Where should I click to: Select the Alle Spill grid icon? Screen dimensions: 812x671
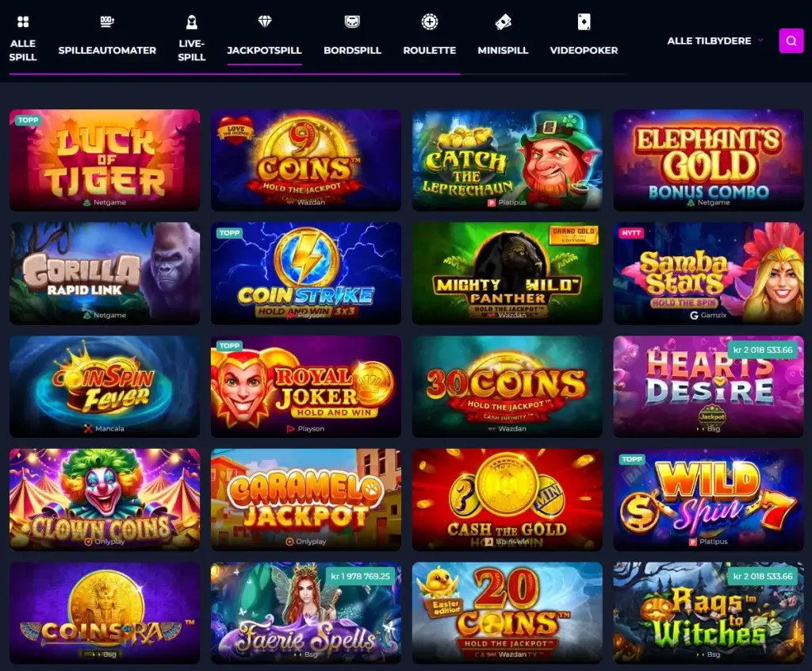tap(23, 21)
